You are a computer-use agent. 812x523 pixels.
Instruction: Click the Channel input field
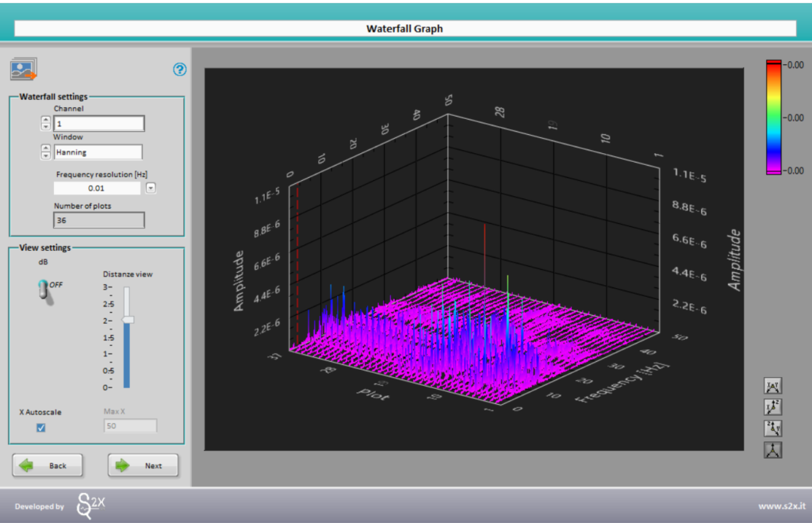click(x=98, y=124)
